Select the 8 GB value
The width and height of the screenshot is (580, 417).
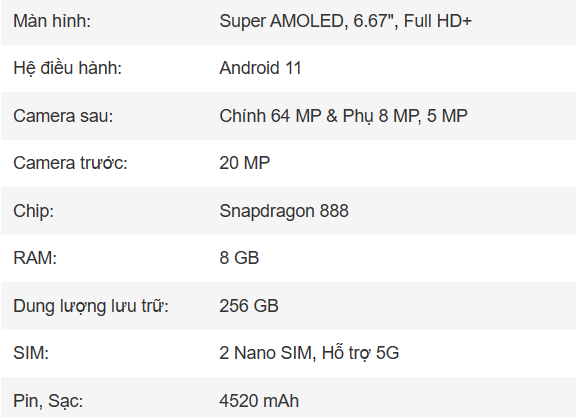239,258
